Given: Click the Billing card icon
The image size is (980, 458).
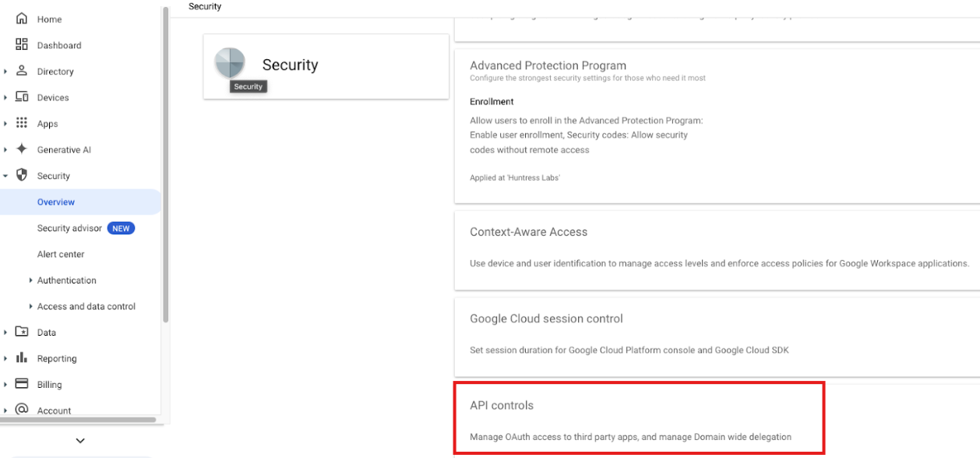Looking at the screenshot, I should coord(22,384).
